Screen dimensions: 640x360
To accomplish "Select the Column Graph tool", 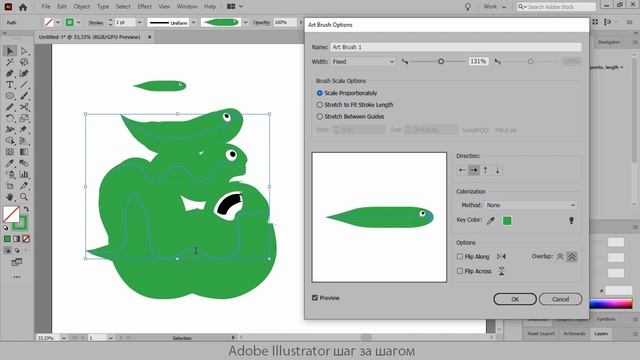I will [x=24, y=174].
